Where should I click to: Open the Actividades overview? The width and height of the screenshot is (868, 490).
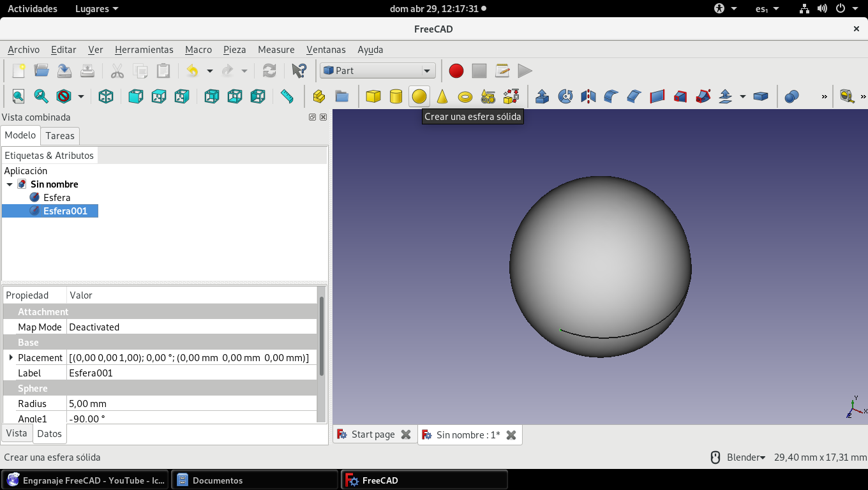(33, 9)
